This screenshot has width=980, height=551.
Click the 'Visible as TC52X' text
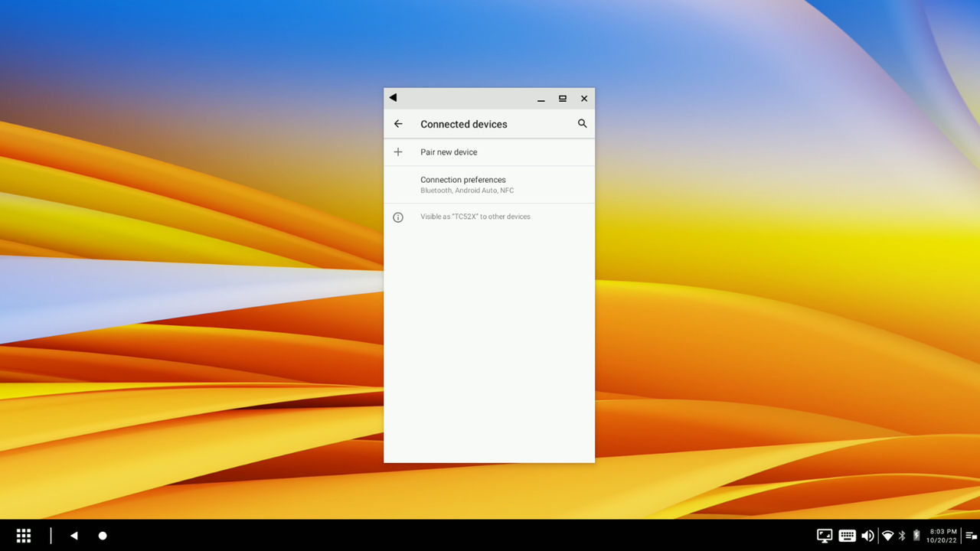[x=475, y=217]
